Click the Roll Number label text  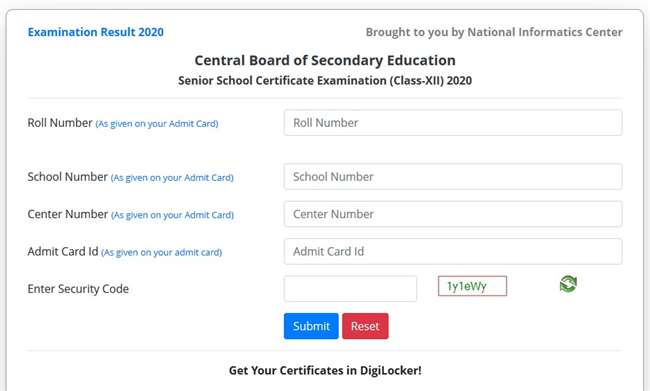point(60,123)
